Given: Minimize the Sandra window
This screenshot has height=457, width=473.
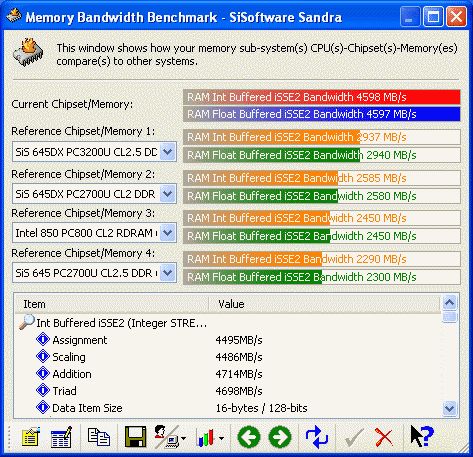Looking at the screenshot, I should tap(410, 16).
